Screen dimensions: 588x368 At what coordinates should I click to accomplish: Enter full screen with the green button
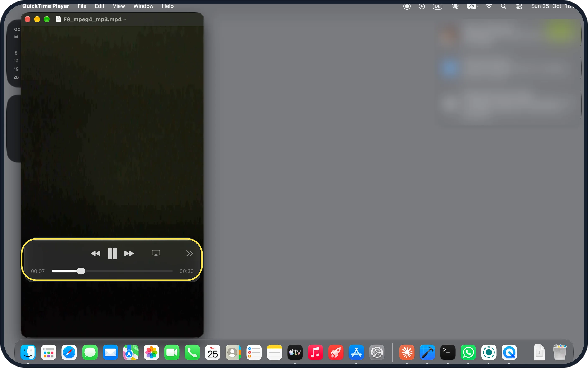tap(47, 19)
